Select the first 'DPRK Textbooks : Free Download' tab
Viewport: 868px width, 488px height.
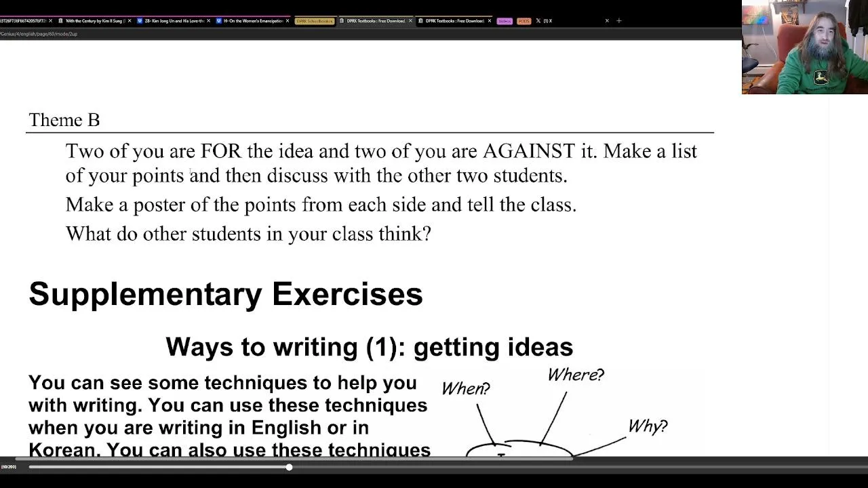(x=376, y=21)
